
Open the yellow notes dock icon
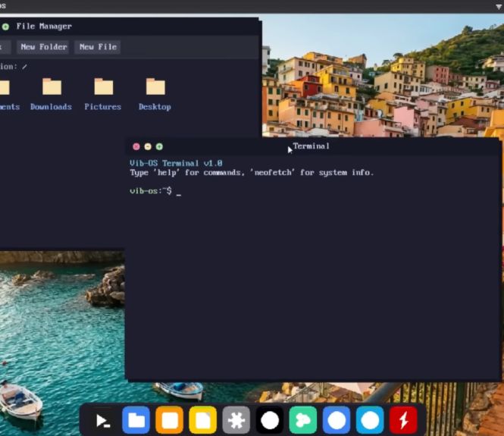(203, 419)
